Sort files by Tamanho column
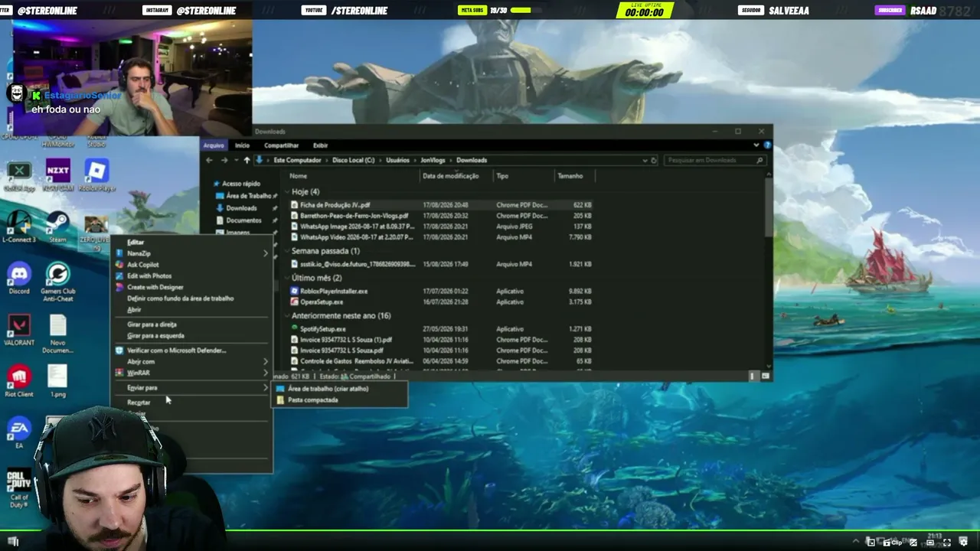 [570, 176]
